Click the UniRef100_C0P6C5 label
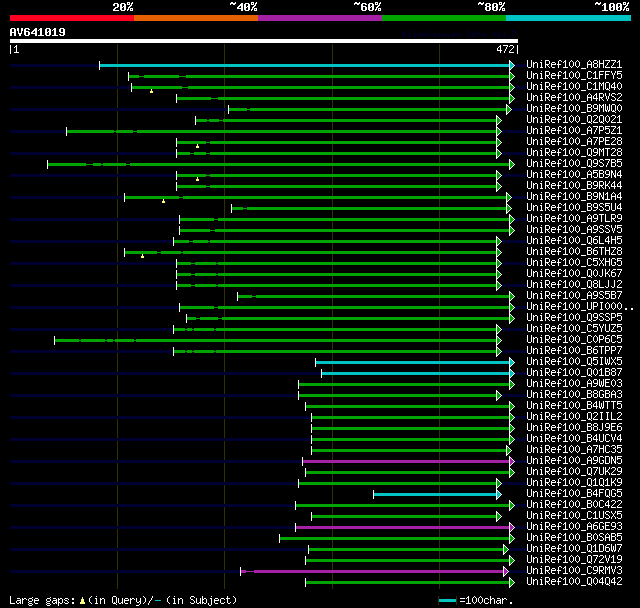 (x=574, y=340)
